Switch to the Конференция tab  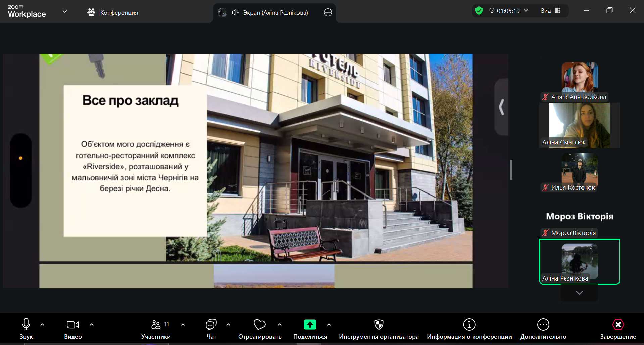click(x=113, y=13)
